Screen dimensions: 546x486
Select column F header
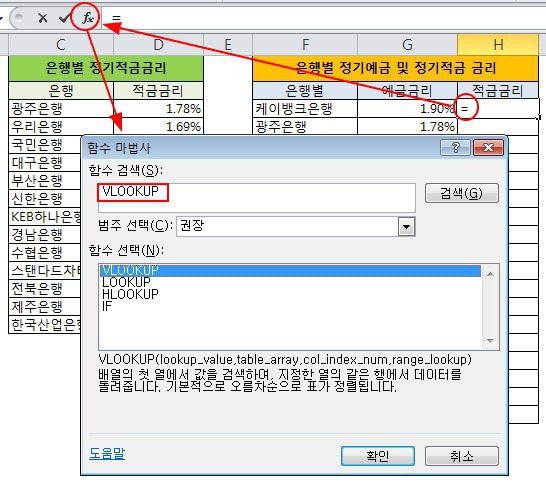[305, 45]
